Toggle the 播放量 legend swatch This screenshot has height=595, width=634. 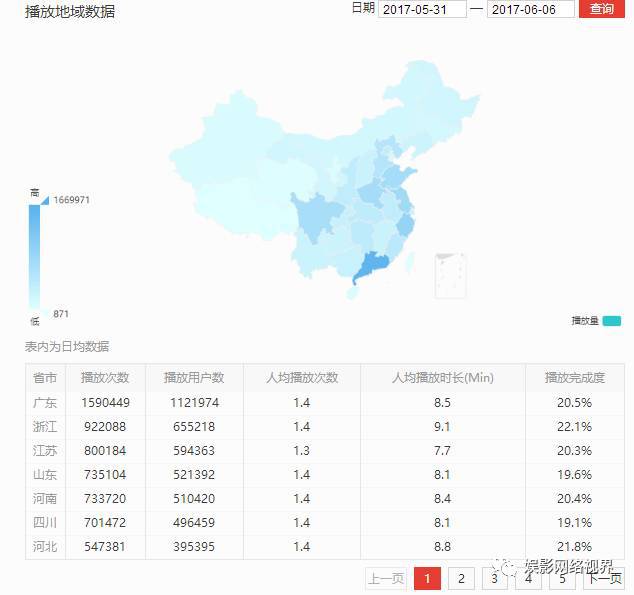coord(611,321)
